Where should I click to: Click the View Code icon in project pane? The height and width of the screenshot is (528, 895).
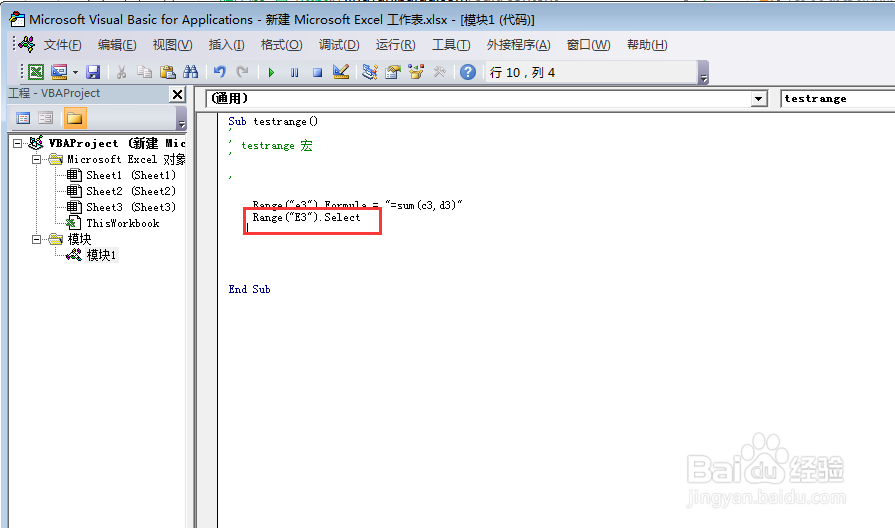click(x=23, y=118)
